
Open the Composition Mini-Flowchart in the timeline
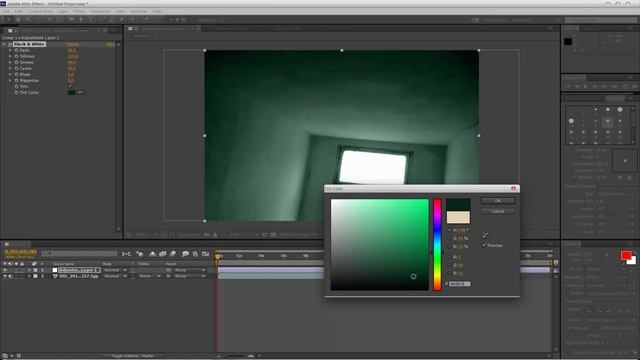pyautogui.click(x=126, y=254)
